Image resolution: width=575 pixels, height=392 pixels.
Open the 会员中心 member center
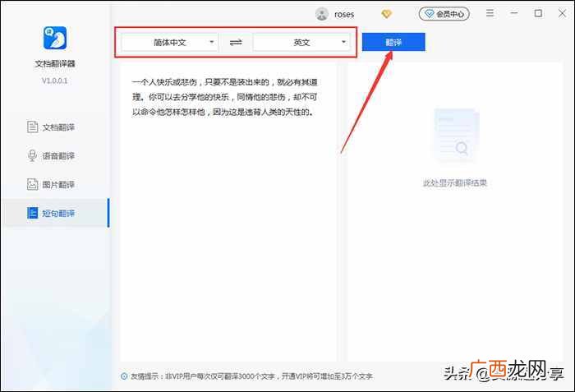click(x=444, y=14)
